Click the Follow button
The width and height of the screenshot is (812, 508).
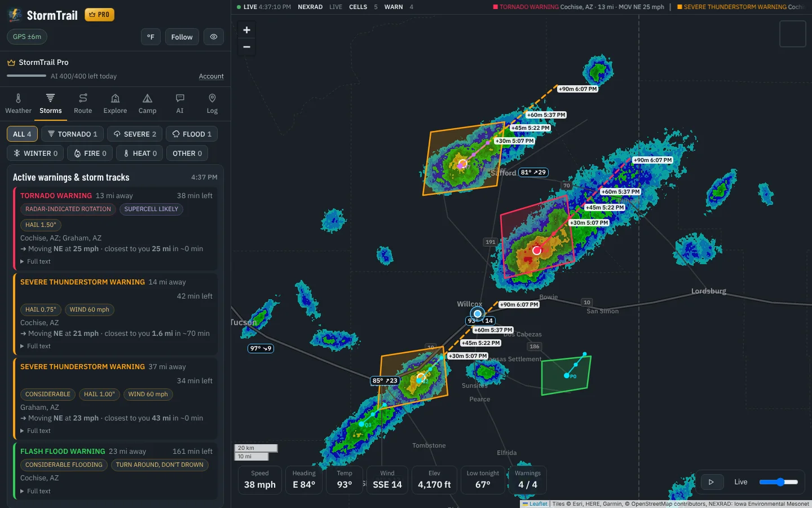(182, 37)
